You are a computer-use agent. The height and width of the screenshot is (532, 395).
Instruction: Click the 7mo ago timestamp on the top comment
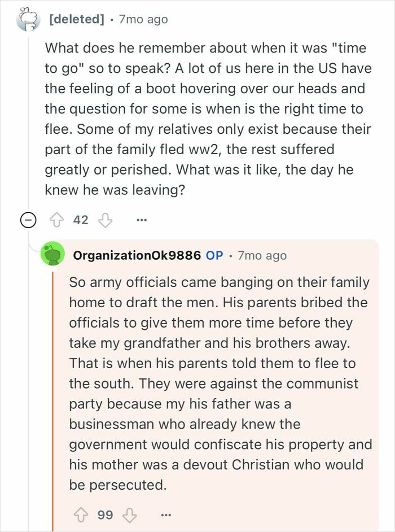(143, 18)
